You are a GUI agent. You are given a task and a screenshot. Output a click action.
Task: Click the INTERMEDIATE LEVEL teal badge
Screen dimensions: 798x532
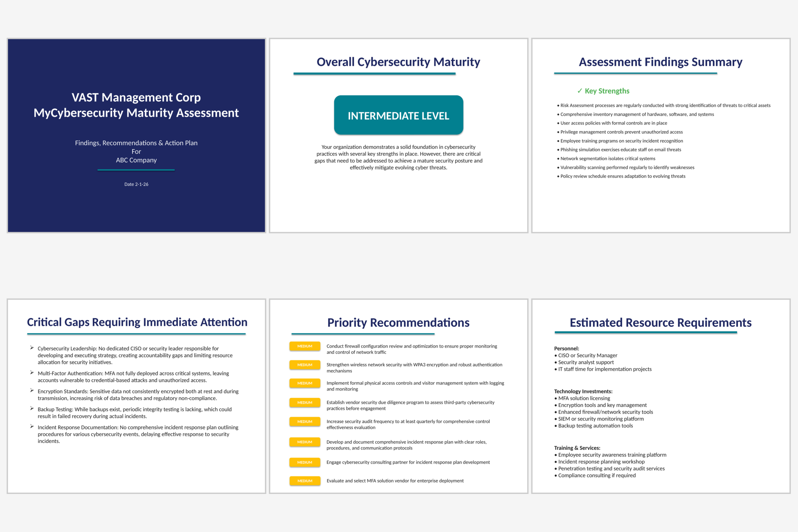tap(398, 115)
